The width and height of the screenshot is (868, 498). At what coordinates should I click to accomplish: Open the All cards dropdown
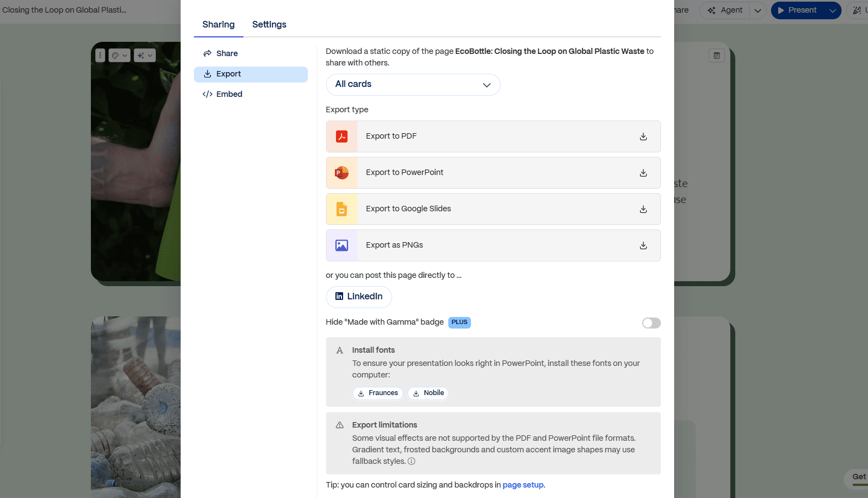click(x=413, y=85)
